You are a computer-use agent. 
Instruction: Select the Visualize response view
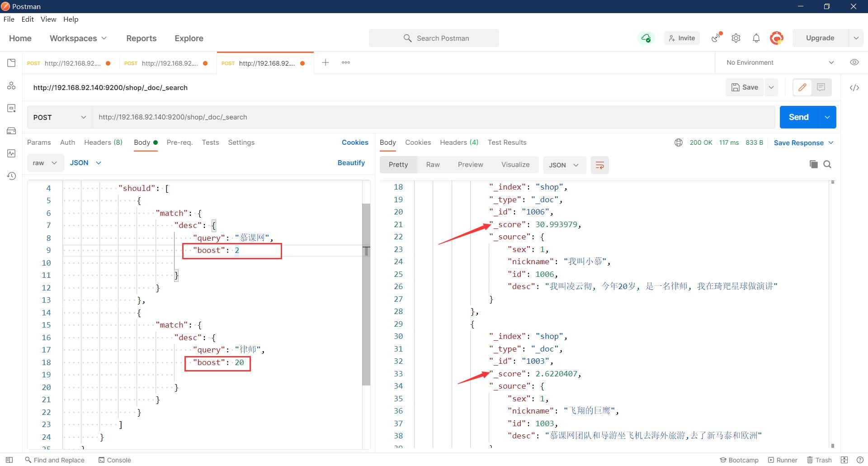(515, 165)
